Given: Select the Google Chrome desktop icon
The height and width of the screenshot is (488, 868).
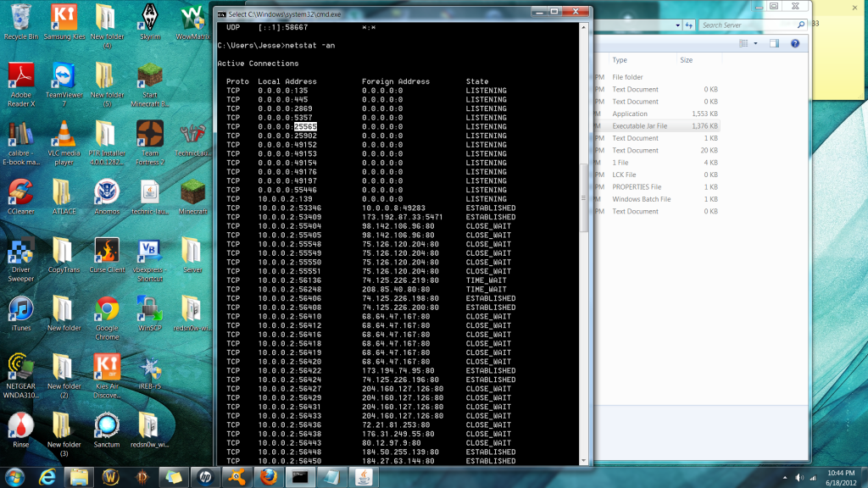Looking at the screenshot, I should pyautogui.click(x=107, y=319).
